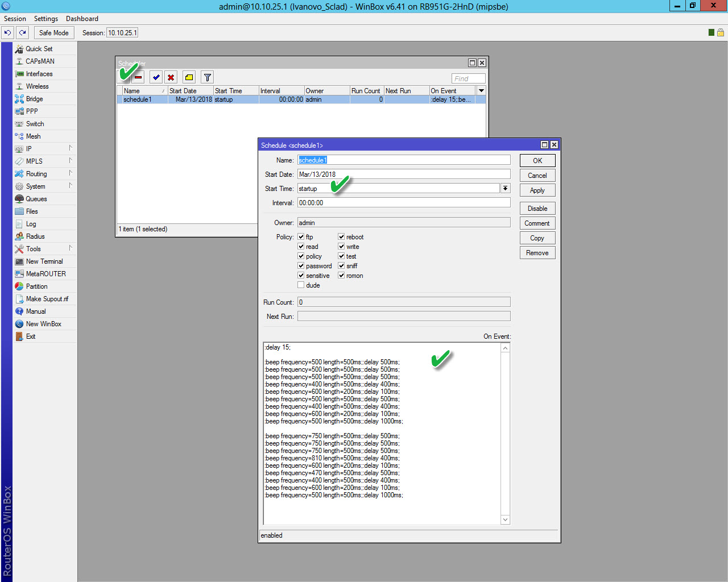Toggle the test policy checkbox
Screen dimensions: 728x582
[x=341, y=256]
